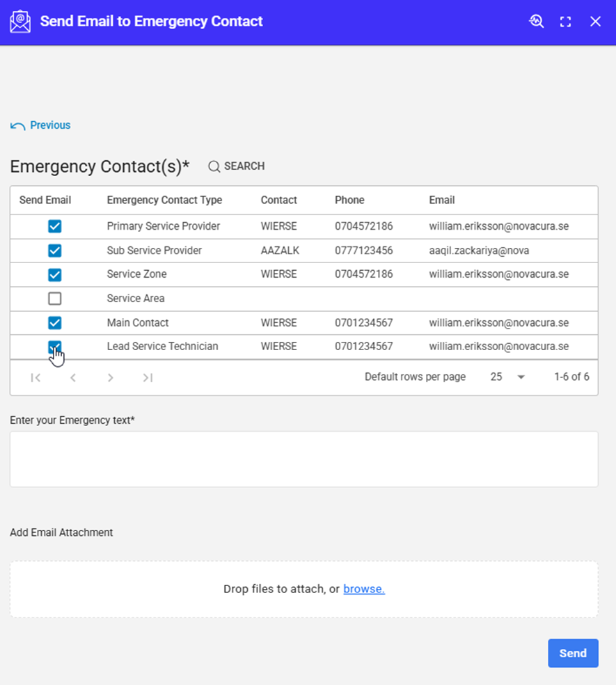Go back using Previous link
Viewport: 616px width, 685px height.
pos(41,125)
